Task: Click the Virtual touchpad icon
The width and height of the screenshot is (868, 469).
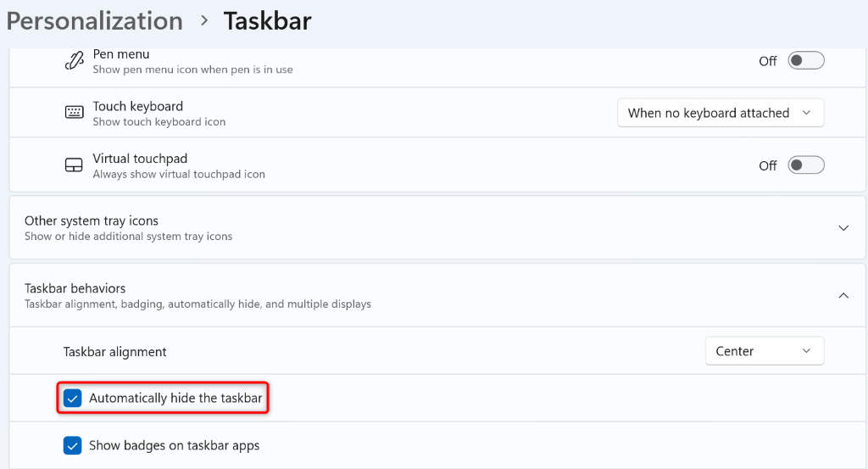Action: [74, 165]
